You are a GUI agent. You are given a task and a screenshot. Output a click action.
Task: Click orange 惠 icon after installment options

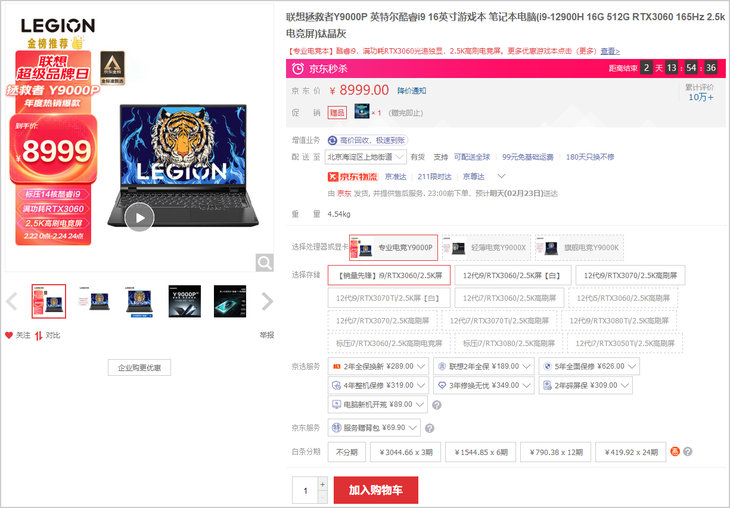click(675, 451)
